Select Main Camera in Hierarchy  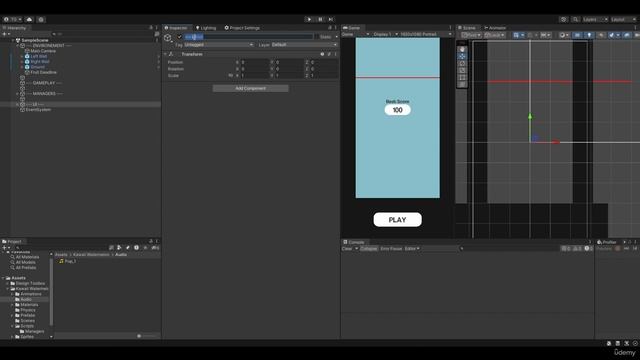click(x=43, y=51)
